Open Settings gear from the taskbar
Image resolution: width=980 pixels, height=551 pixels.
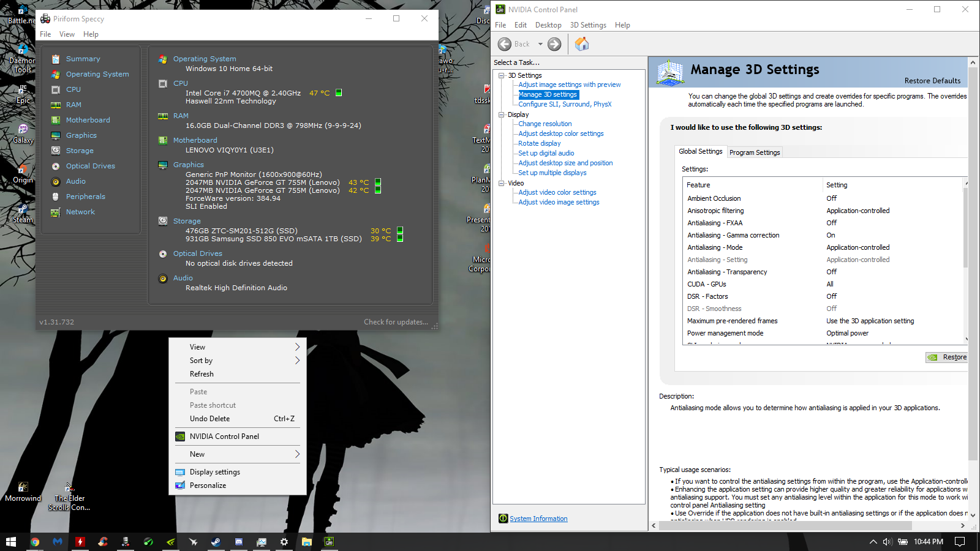(x=284, y=542)
